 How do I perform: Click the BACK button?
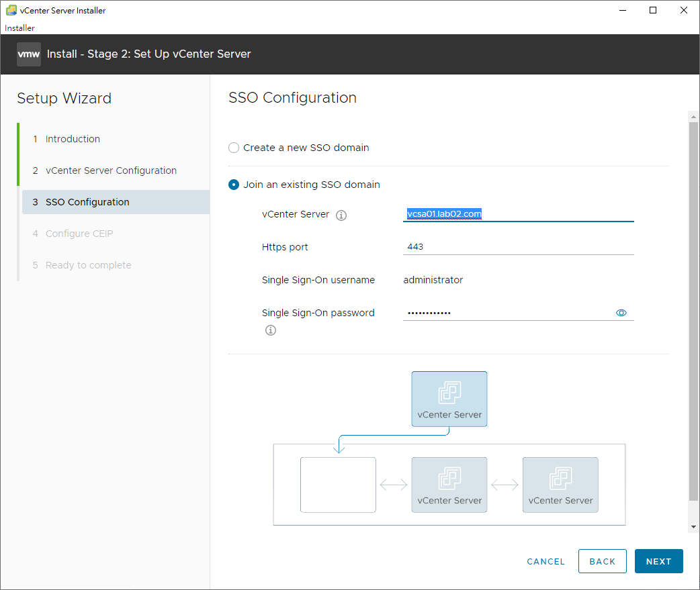pyautogui.click(x=602, y=561)
